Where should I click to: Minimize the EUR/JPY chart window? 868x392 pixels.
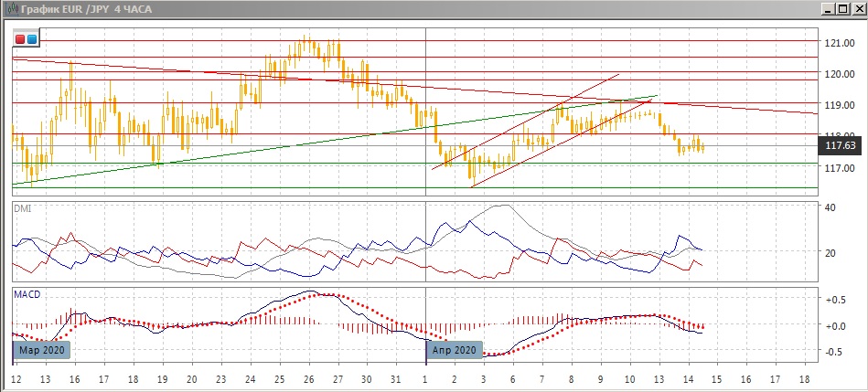pyautogui.click(x=828, y=8)
